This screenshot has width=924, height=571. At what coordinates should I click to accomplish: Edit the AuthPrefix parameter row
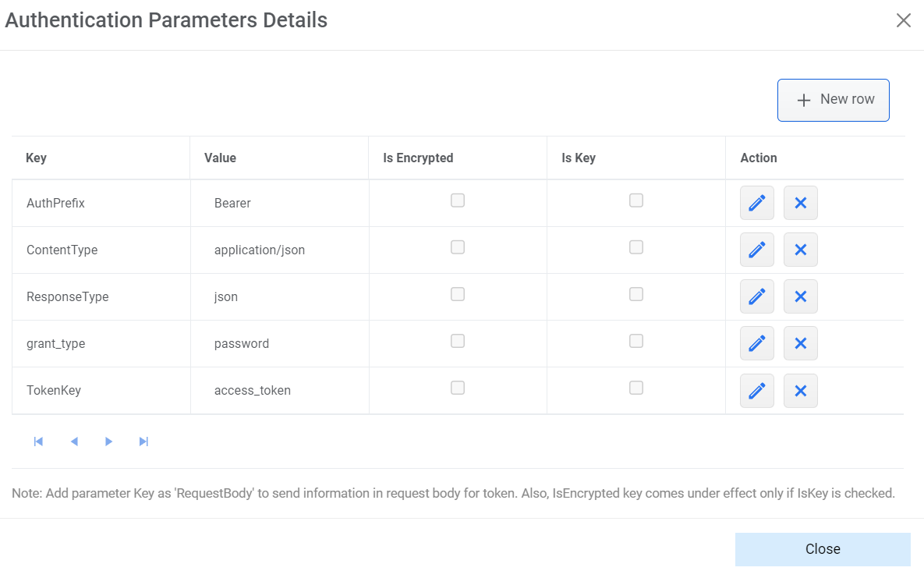point(756,202)
